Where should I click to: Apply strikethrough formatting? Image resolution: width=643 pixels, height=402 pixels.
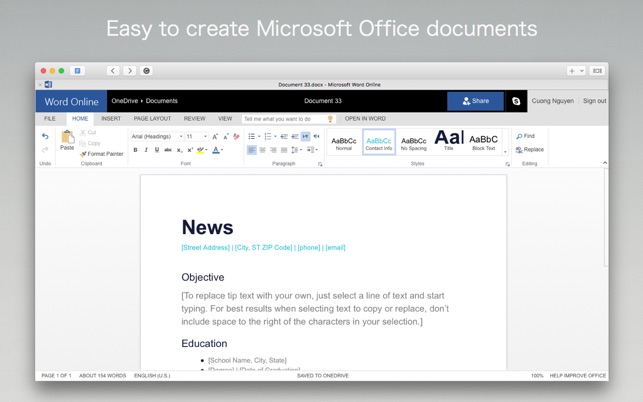click(168, 150)
